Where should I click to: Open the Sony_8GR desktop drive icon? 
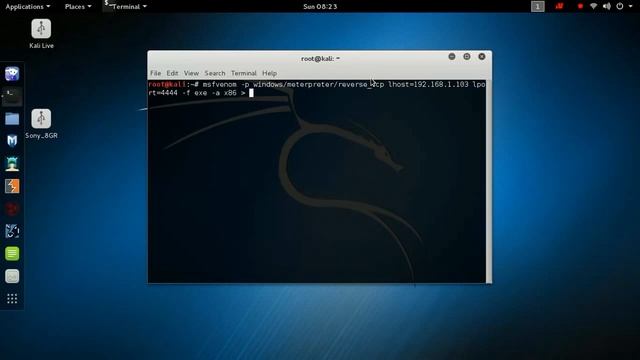point(41,119)
